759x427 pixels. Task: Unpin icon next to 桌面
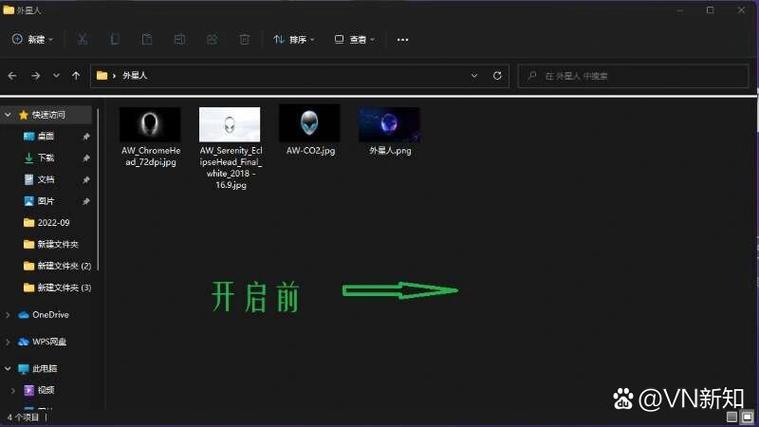click(86, 137)
